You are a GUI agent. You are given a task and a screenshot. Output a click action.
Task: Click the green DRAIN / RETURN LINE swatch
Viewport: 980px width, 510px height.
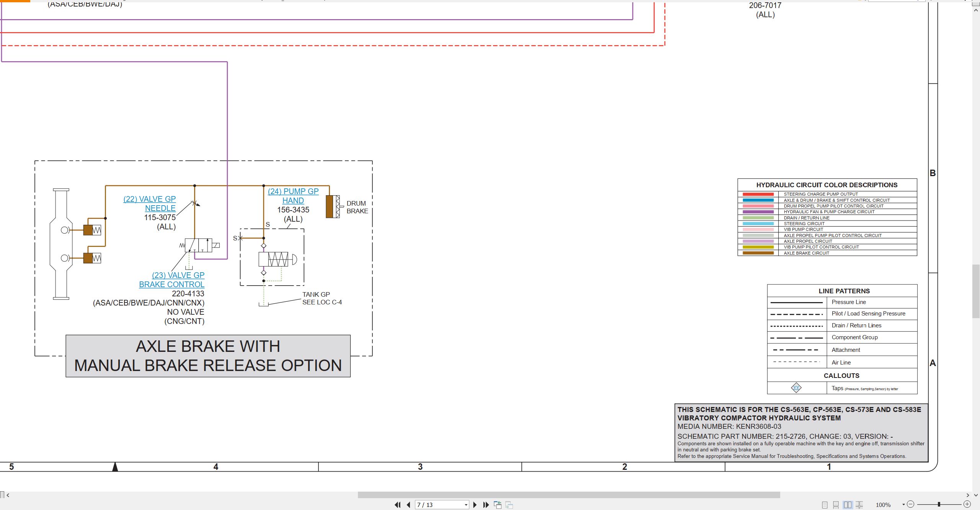(x=758, y=218)
